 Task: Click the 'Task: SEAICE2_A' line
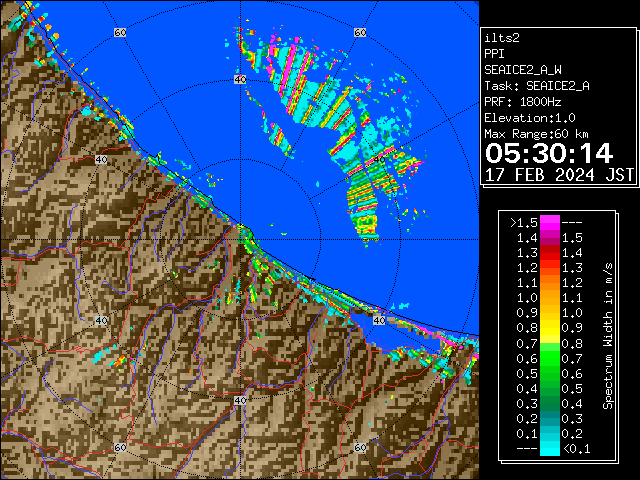(537, 86)
